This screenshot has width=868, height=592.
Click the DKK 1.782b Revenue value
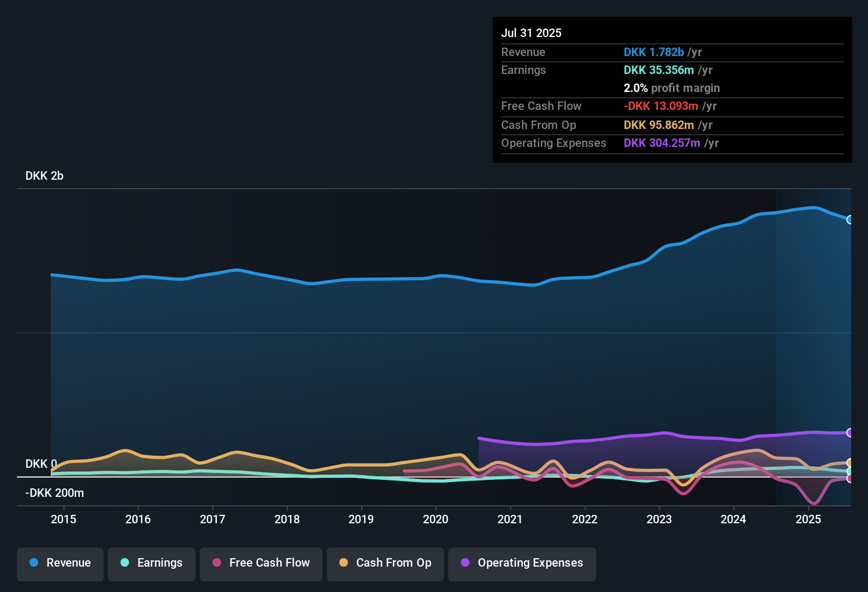(x=654, y=52)
